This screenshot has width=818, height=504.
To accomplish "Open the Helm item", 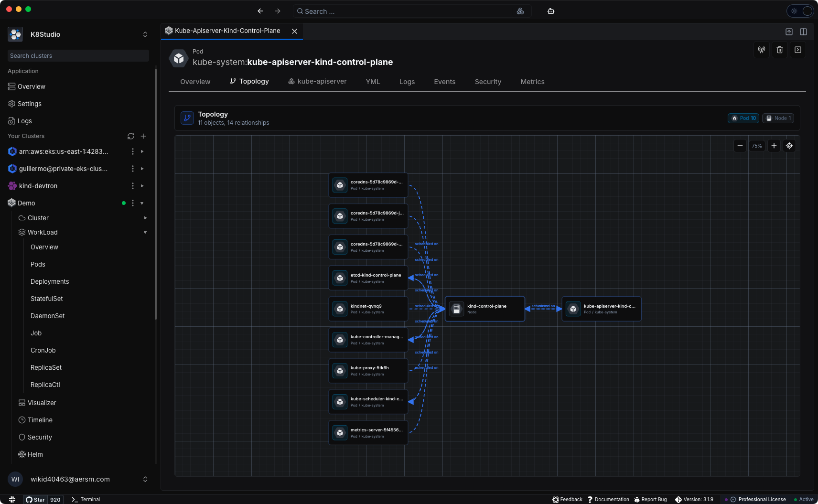I will click(x=35, y=454).
